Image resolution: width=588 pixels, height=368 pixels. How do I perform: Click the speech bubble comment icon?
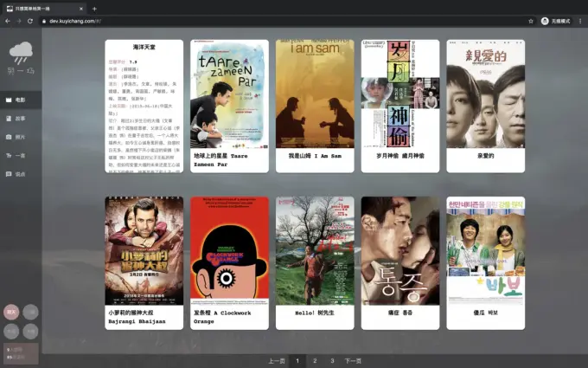9,174
